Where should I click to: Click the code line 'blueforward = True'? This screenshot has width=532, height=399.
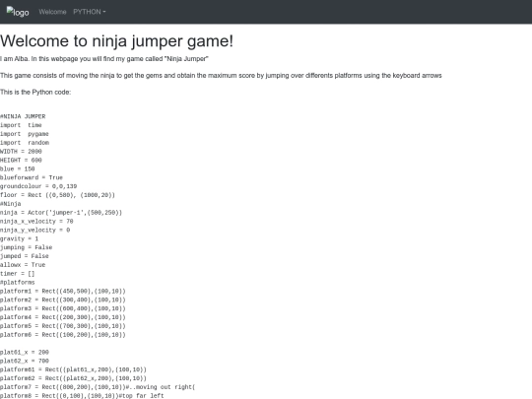pos(32,177)
